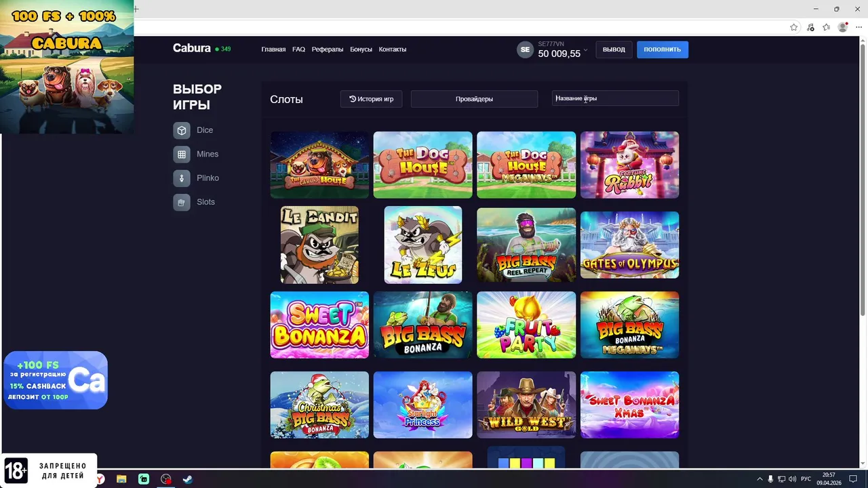The width and height of the screenshot is (868, 488).
Task: Switch РУС keyboard language indicator
Action: [806, 479]
